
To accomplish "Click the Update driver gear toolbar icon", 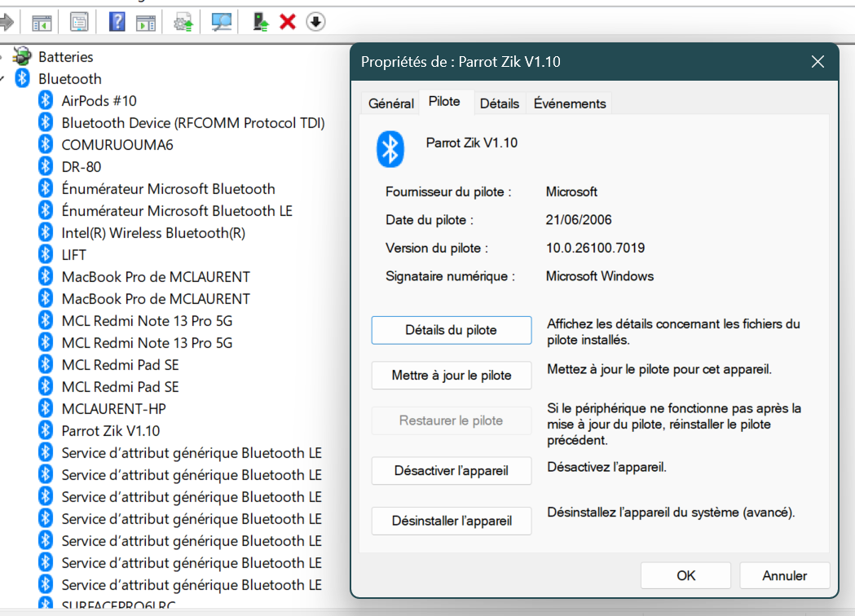I will click(x=183, y=22).
